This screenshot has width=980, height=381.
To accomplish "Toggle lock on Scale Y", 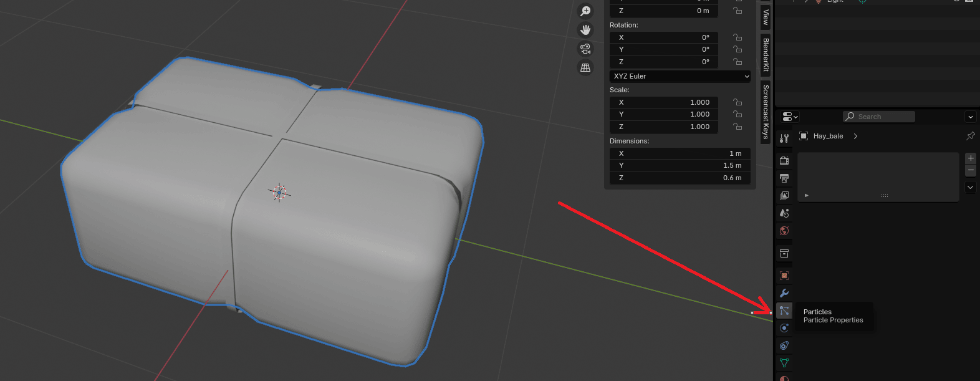I will click(x=737, y=114).
